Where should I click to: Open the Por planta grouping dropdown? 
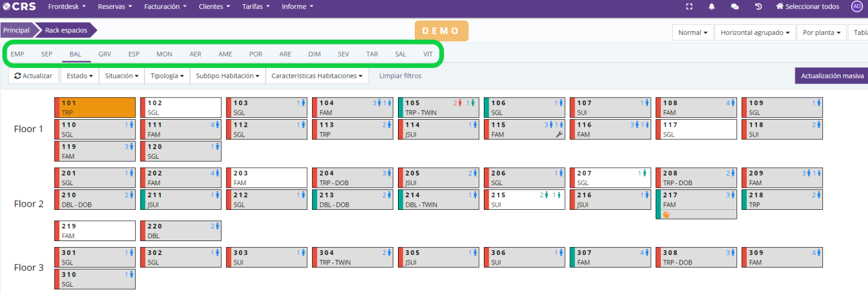(x=821, y=32)
